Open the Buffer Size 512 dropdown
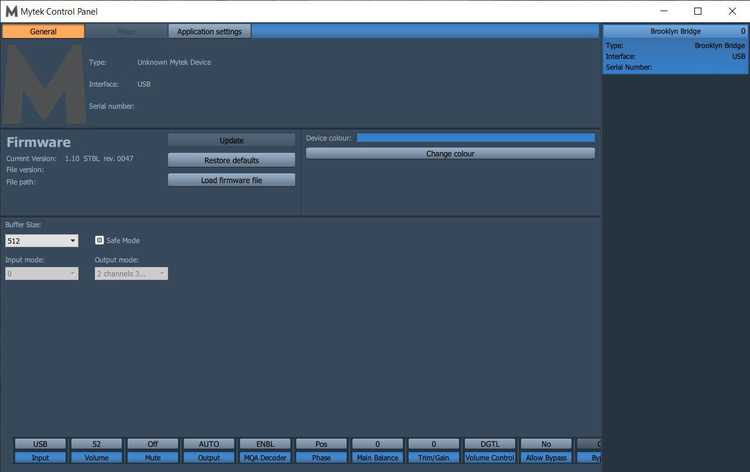The image size is (750, 472). (x=42, y=241)
